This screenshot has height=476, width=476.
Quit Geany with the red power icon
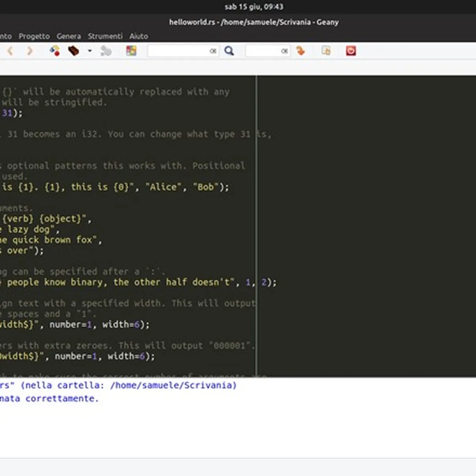click(351, 51)
